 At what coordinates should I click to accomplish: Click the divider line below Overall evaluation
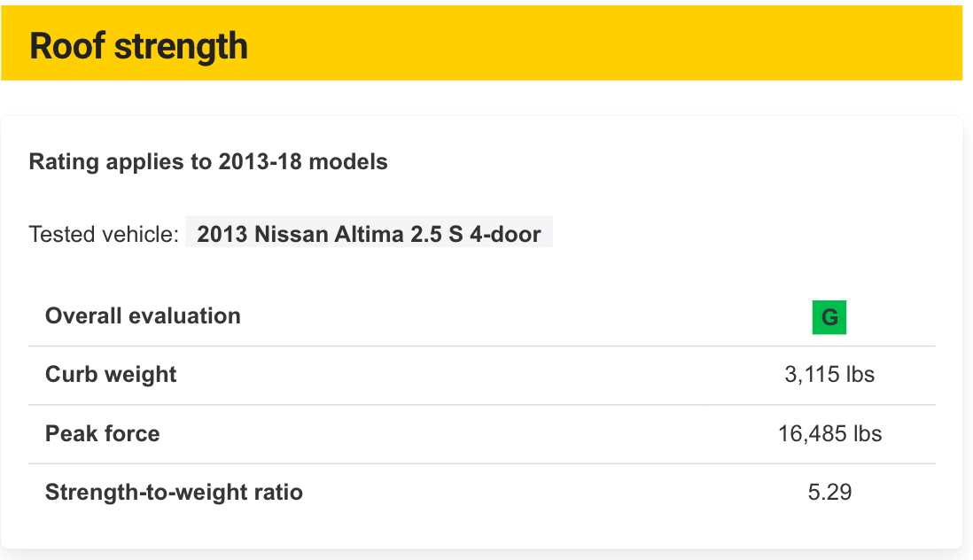(481, 346)
